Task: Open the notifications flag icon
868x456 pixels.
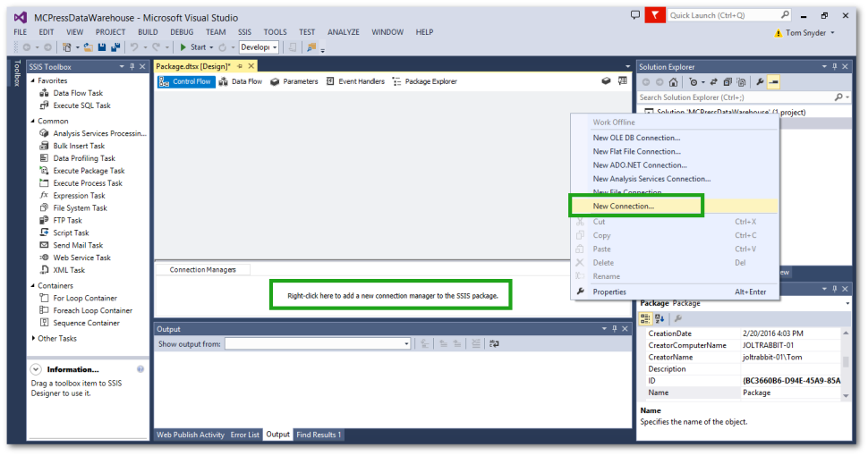Action: tap(655, 15)
